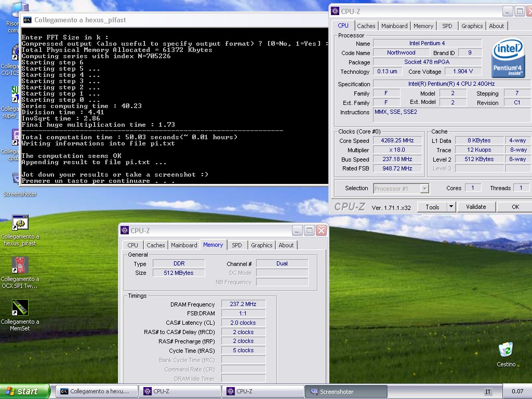The image size is (532, 399).
Task: Click the Instructions field MMX, SSE, SSE2
Action: click(452, 115)
